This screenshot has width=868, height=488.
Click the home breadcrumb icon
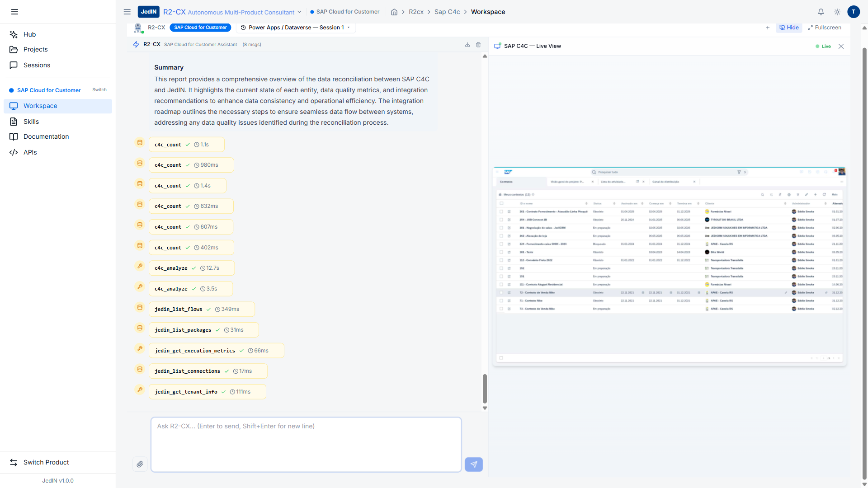(394, 12)
